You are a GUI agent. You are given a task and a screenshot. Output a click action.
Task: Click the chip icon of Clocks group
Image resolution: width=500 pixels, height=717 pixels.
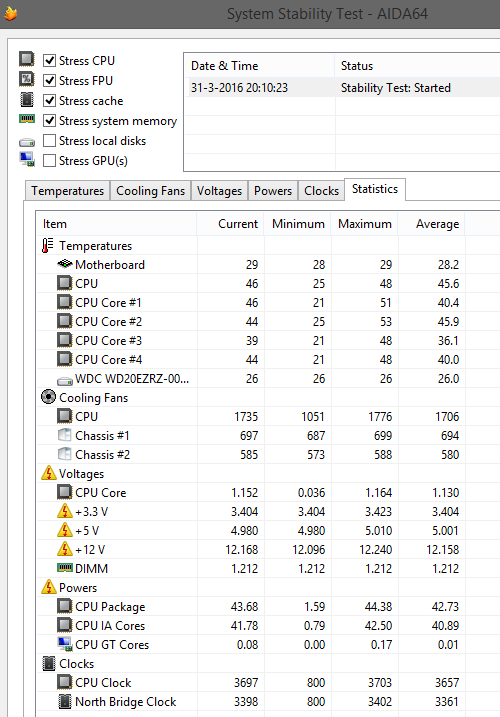48,663
